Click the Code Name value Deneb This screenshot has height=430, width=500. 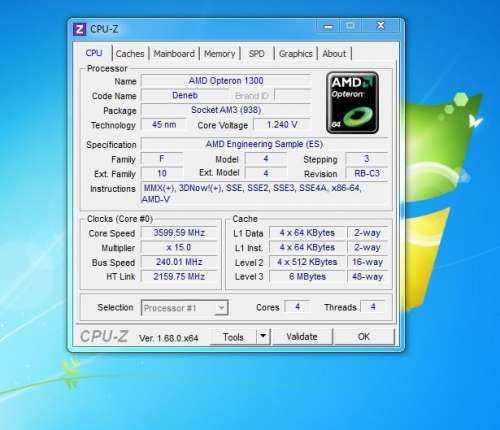pos(185,95)
